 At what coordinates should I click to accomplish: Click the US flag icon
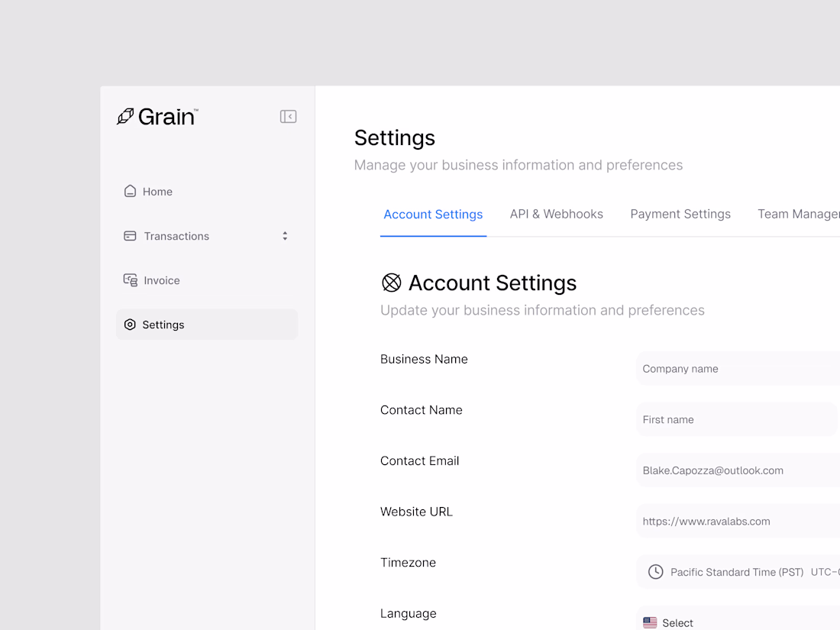(650, 622)
